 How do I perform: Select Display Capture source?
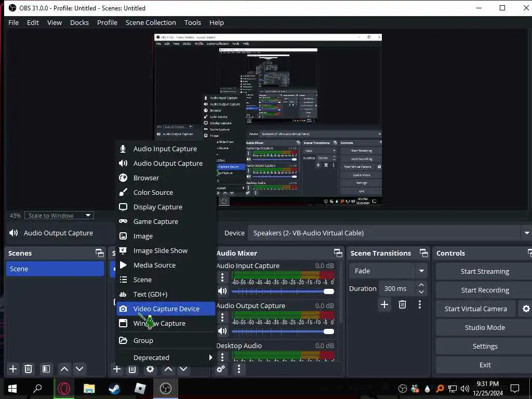(x=166, y=207)
